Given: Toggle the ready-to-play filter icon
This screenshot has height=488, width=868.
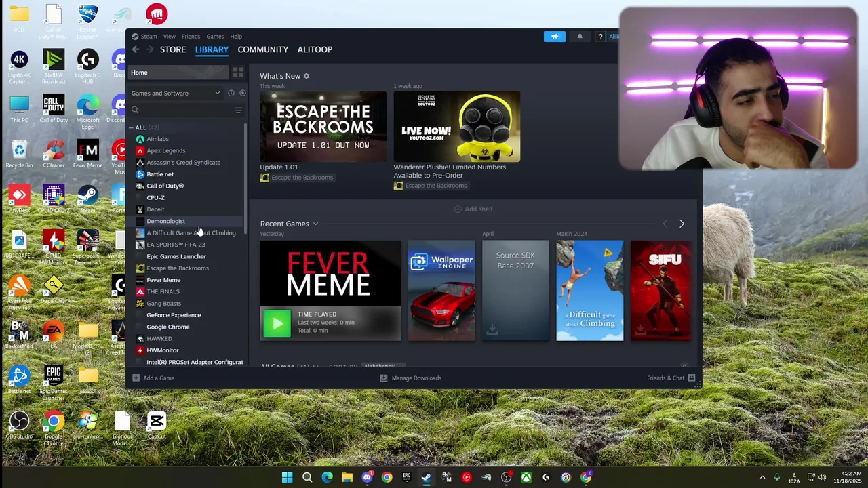Looking at the screenshot, I should (x=242, y=93).
